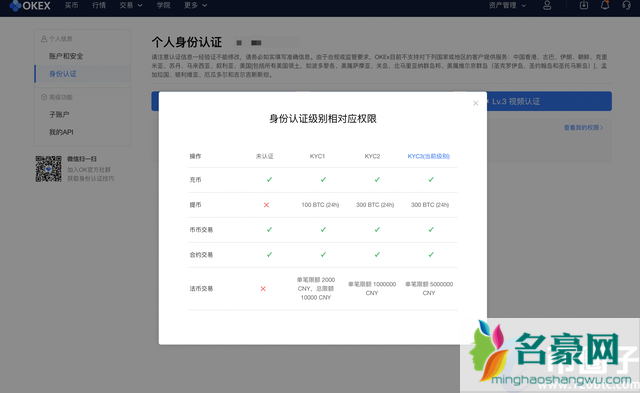Click the 未认证 column header

click(264, 156)
